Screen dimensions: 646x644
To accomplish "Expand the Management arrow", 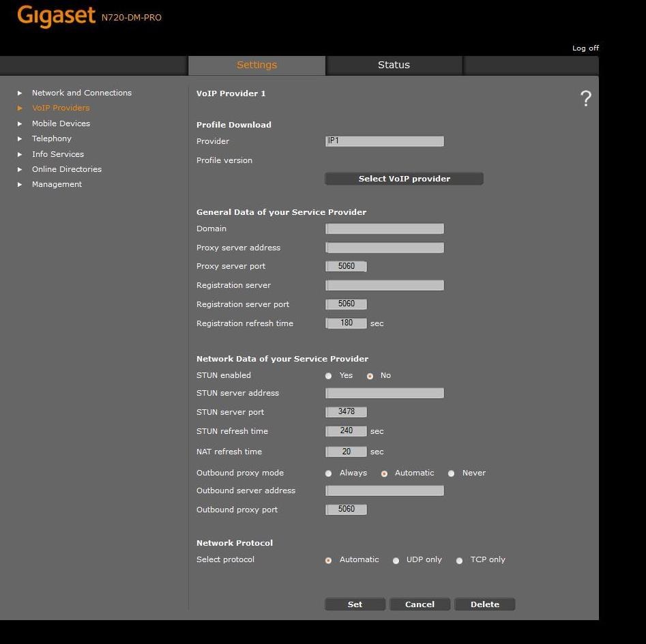I will click(x=19, y=185).
